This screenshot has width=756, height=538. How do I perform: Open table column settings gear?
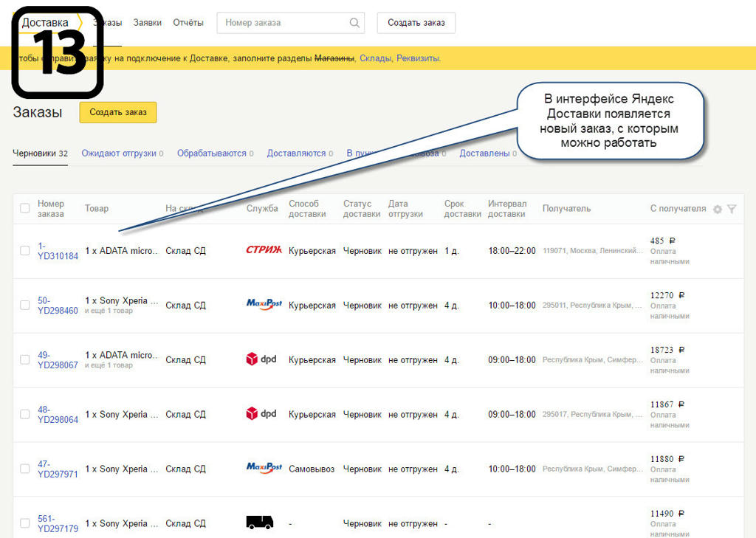(718, 210)
